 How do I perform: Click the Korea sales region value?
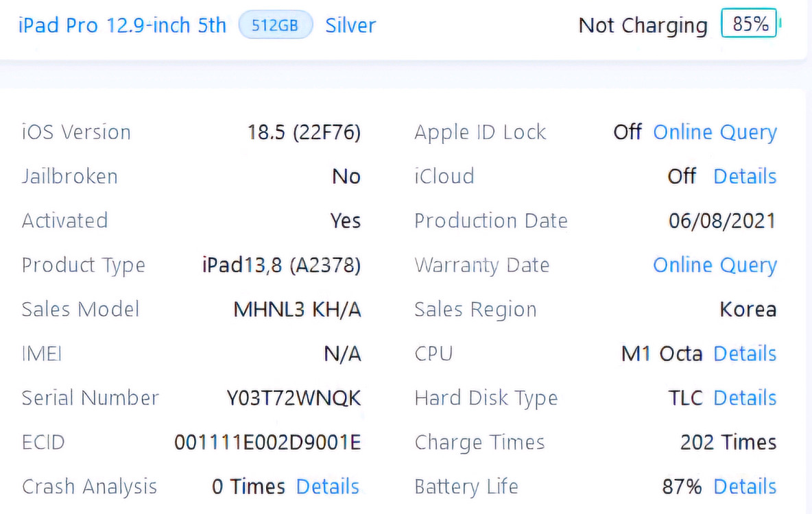[x=748, y=310]
